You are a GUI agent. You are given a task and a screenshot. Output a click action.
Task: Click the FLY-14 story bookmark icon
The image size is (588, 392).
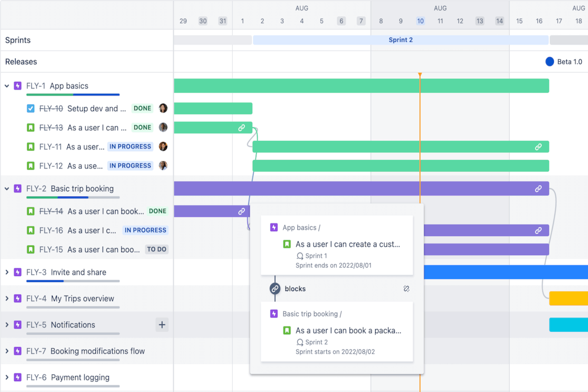(x=31, y=211)
